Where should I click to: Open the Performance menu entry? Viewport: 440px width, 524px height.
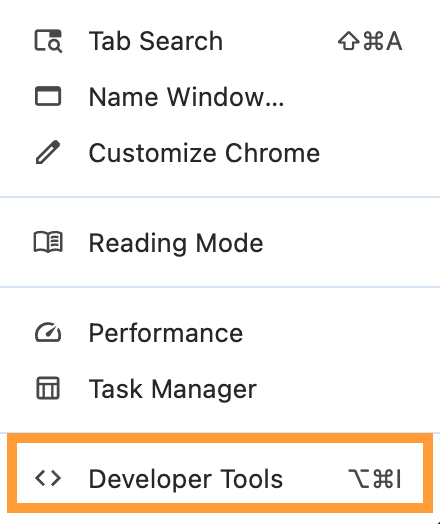coord(220,333)
